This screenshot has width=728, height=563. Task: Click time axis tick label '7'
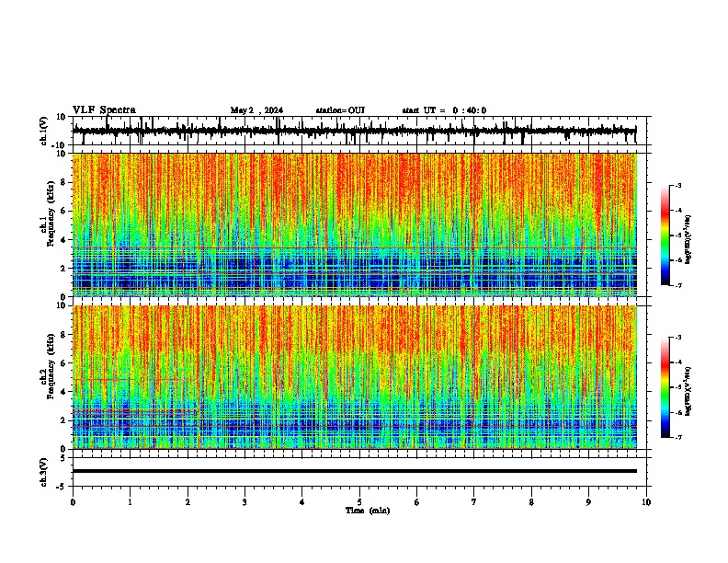point(474,502)
